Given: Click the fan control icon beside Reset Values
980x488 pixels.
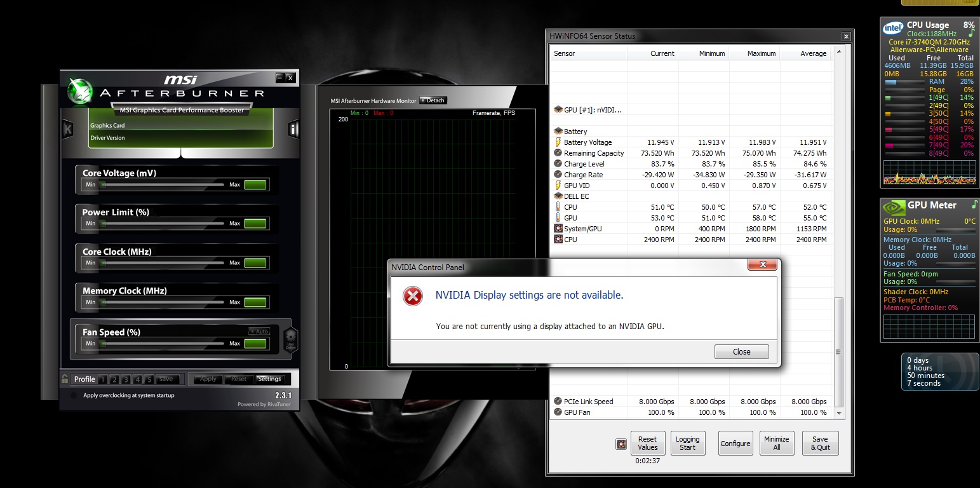Looking at the screenshot, I should pyautogui.click(x=621, y=444).
